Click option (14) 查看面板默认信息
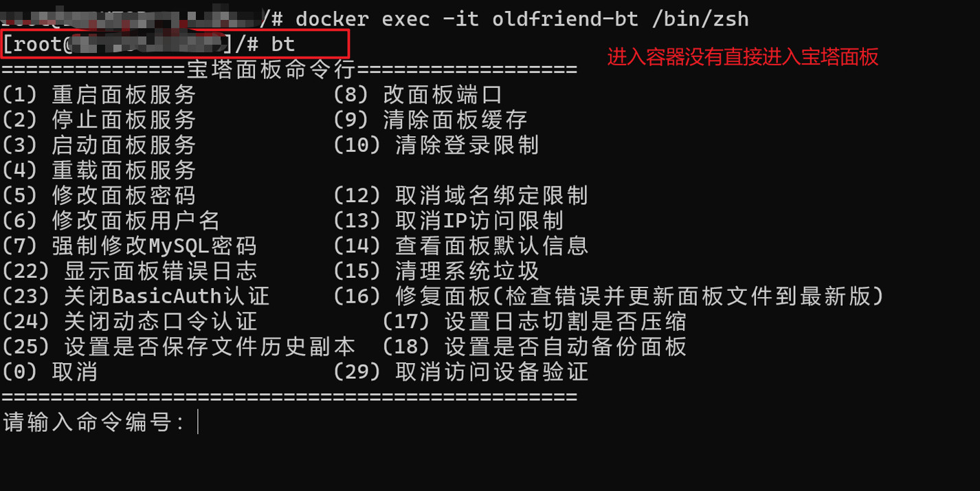This screenshot has width=980, height=491. 460,245
